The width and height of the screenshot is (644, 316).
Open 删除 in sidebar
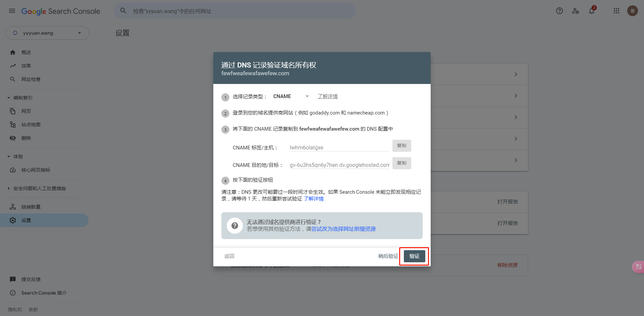coord(26,138)
